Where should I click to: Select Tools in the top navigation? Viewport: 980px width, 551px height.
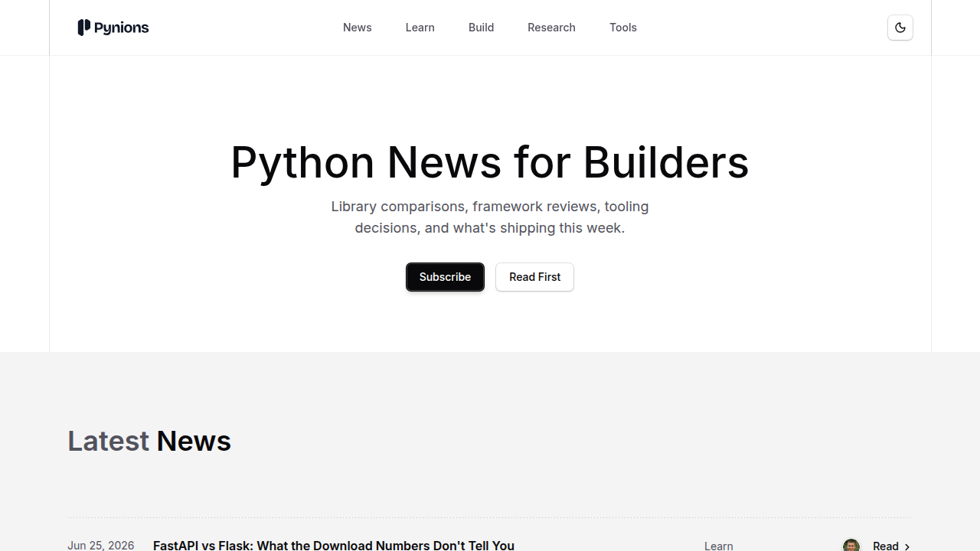coord(623,28)
